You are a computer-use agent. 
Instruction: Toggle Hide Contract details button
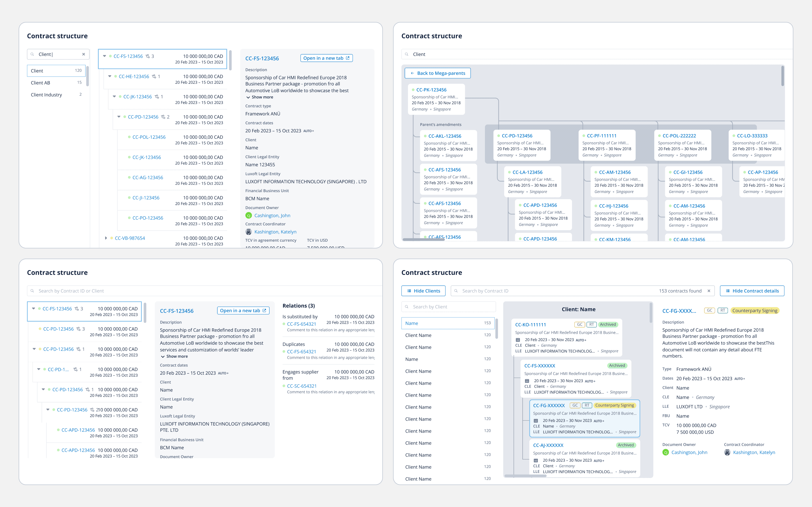tap(752, 291)
